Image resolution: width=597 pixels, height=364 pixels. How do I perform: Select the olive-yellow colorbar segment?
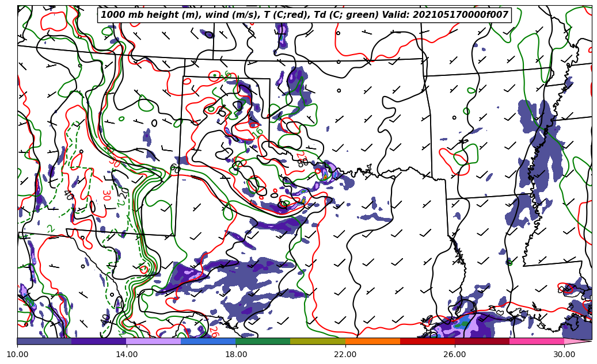(x=318, y=341)
